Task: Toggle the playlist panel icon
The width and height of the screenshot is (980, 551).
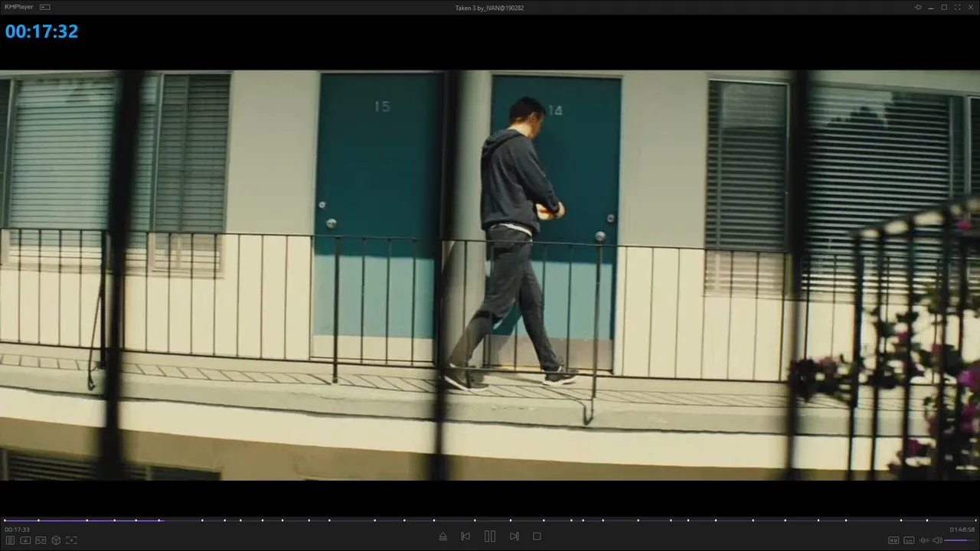Action: point(11,540)
